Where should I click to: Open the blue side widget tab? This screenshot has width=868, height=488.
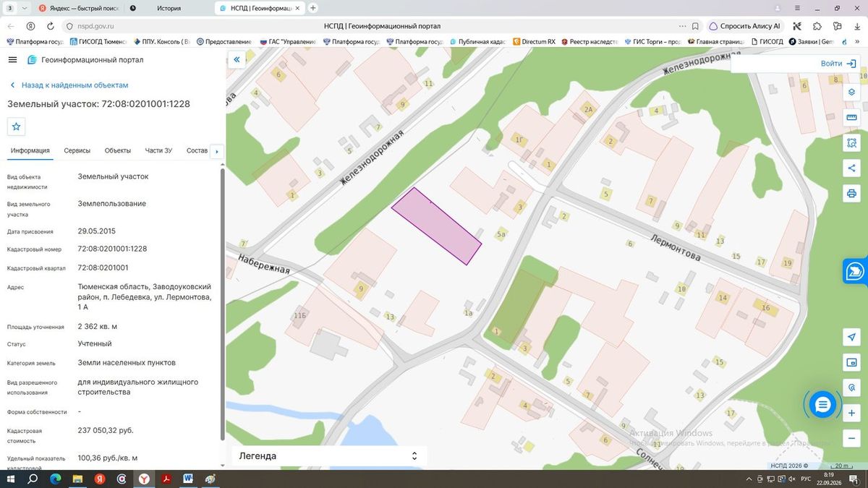tap(855, 271)
